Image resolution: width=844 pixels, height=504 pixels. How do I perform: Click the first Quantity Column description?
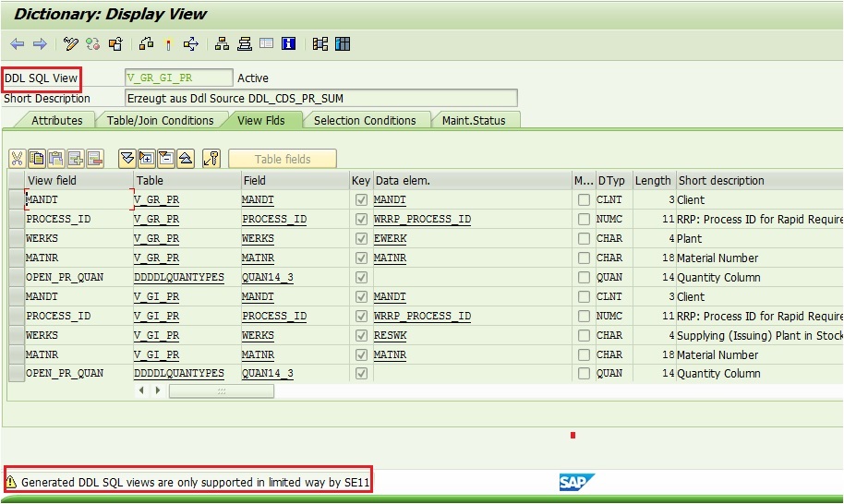[718, 277]
